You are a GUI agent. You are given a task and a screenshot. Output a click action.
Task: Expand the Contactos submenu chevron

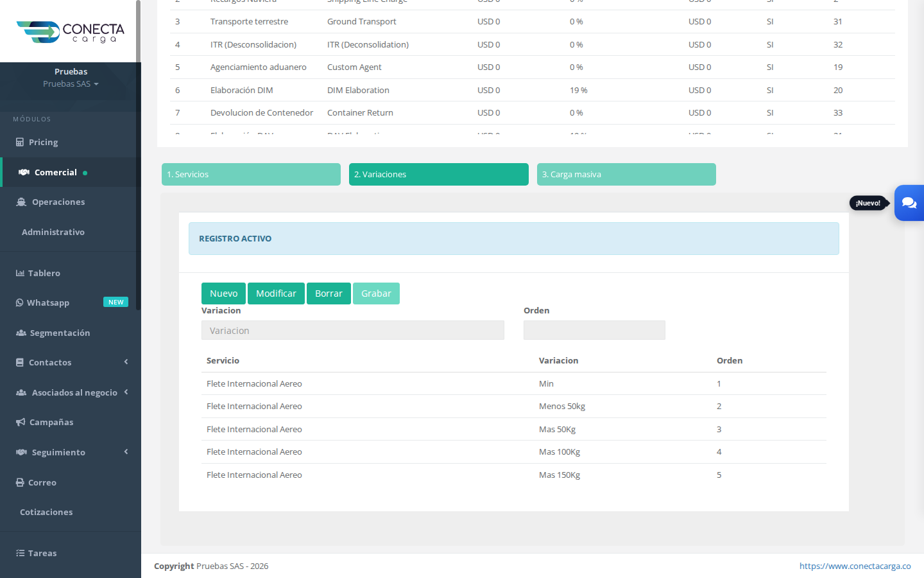pos(126,362)
